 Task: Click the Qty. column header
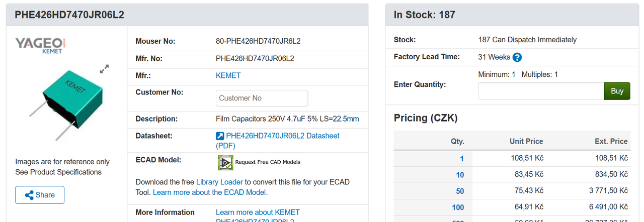tap(457, 141)
